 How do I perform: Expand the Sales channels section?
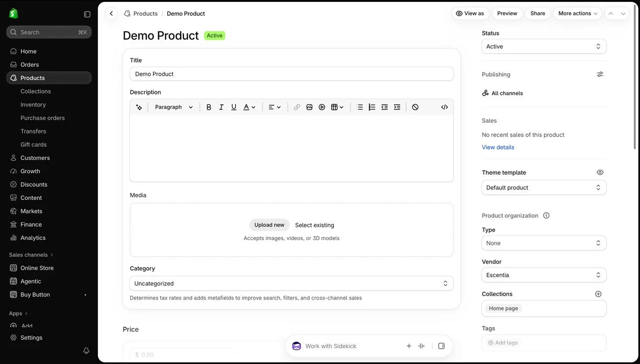[31, 255]
